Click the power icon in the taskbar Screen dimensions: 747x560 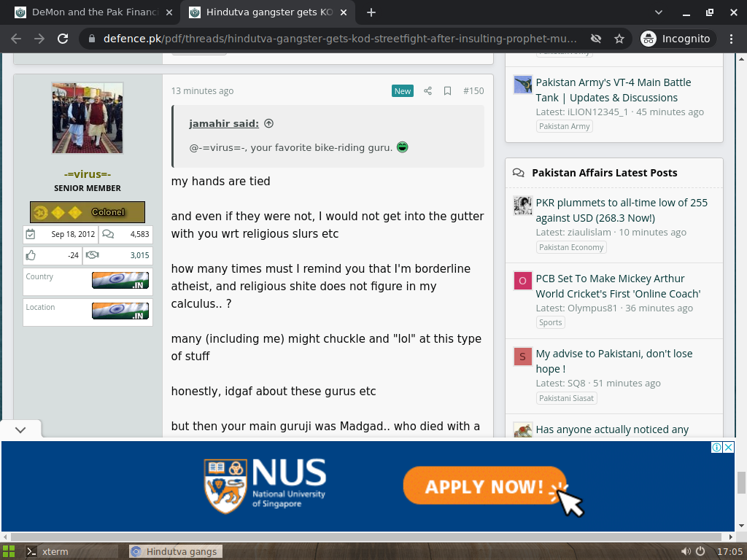click(700, 551)
